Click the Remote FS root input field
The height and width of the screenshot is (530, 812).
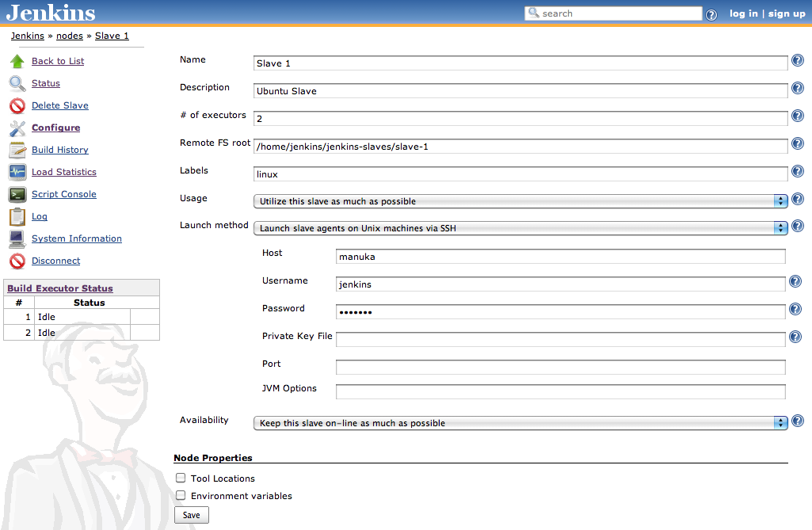[x=520, y=146]
